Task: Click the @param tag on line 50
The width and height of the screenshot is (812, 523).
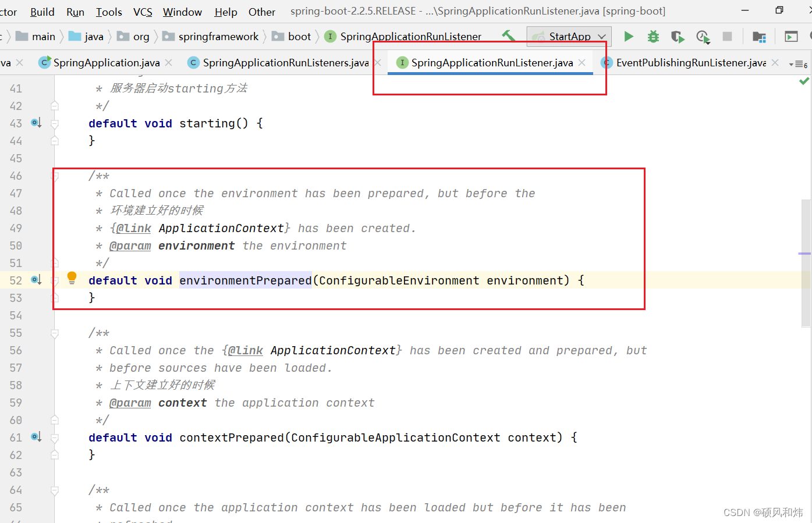Action: 130,246
